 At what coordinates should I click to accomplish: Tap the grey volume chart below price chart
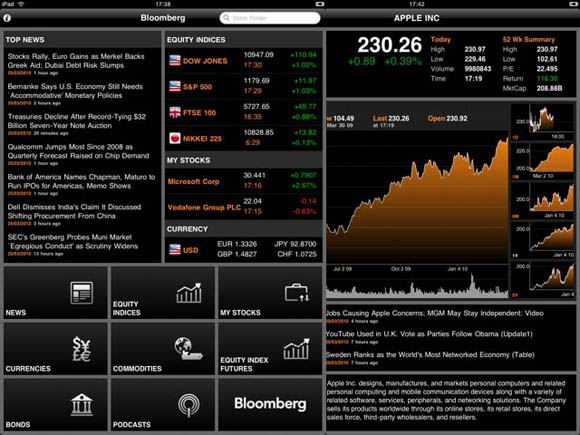coord(417,287)
